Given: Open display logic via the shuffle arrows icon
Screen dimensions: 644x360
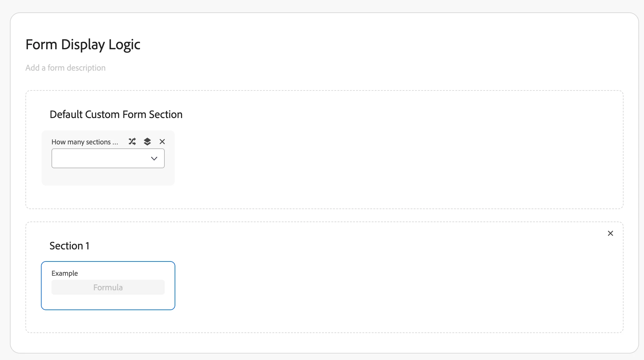Looking at the screenshot, I should click(132, 142).
